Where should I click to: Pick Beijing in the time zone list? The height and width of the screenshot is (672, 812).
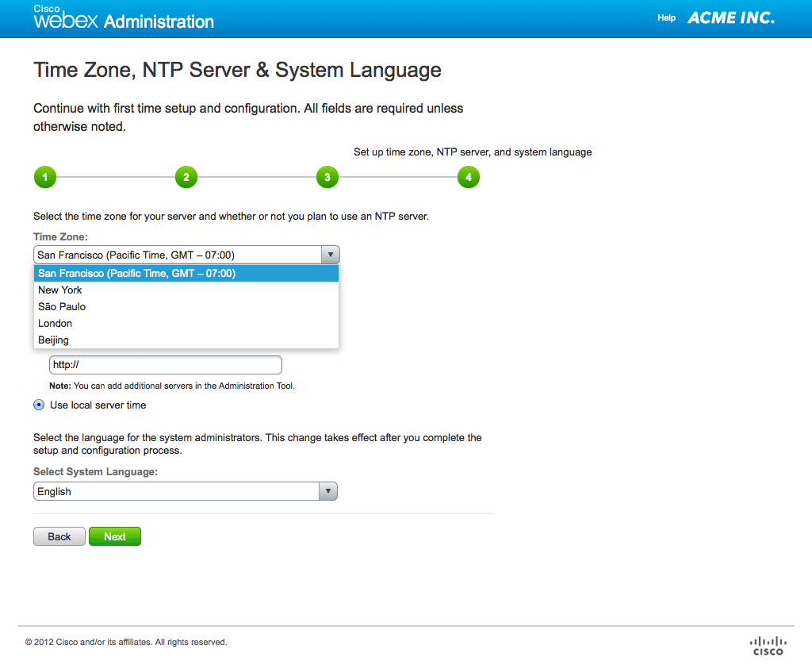[x=54, y=340]
